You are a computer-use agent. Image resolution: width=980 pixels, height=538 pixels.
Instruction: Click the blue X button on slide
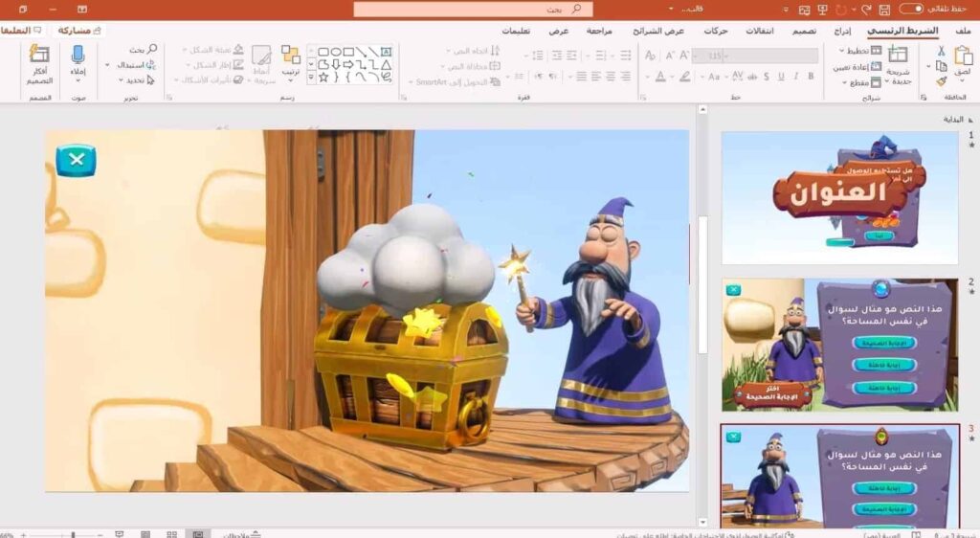[77, 160]
